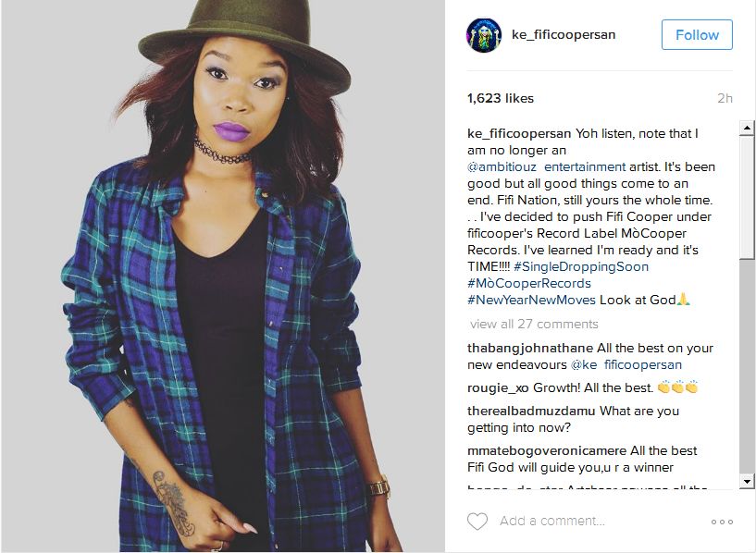Click the scrollbar up arrow
Screen dimensions: 756x553
tap(747, 128)
